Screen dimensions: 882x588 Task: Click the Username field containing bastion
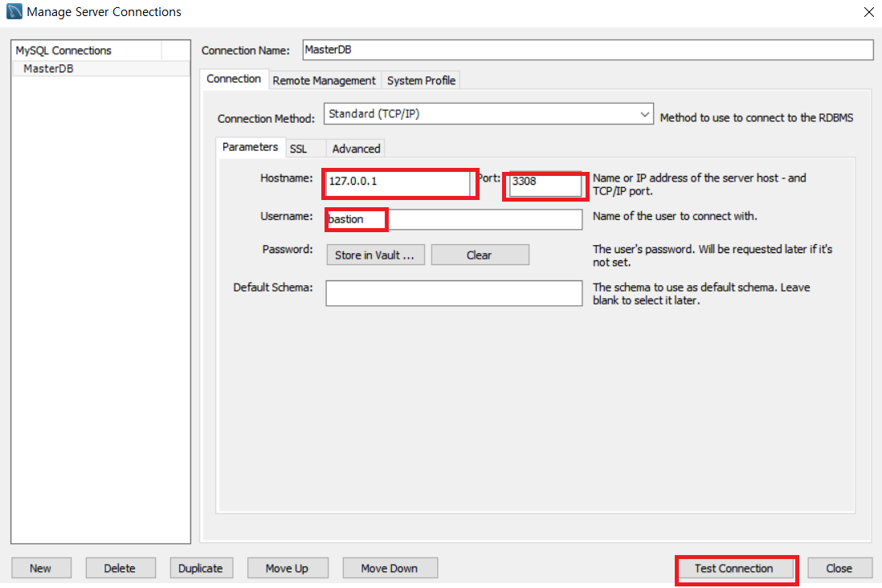coord(454,219)
